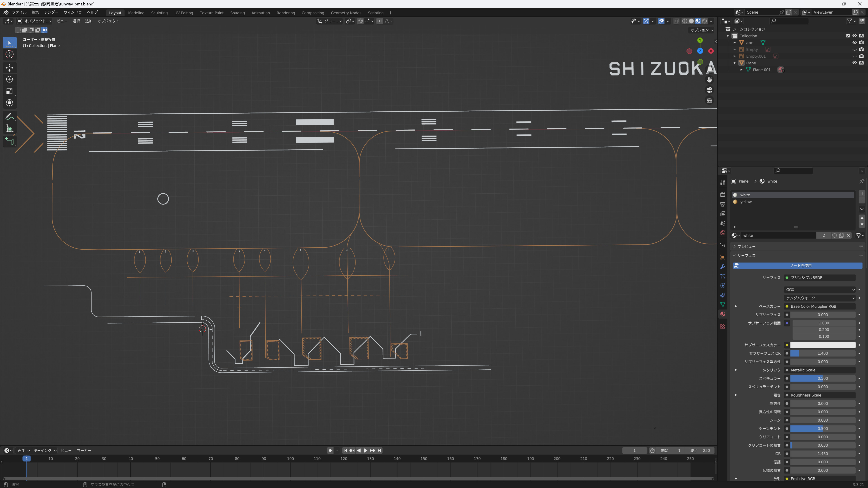Expand the Plane.001 tree item
This screenshot has height=488, width=868.
(x=741, y=70)
